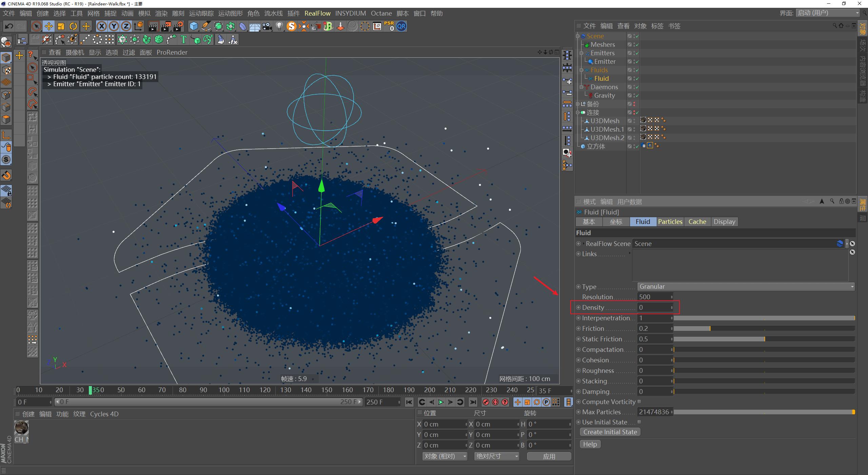Image resolution: width=868 pixels, height=475 pixels.
Task: Tick the Use Initial State checkbox
Action: click(x=639, y=422)
